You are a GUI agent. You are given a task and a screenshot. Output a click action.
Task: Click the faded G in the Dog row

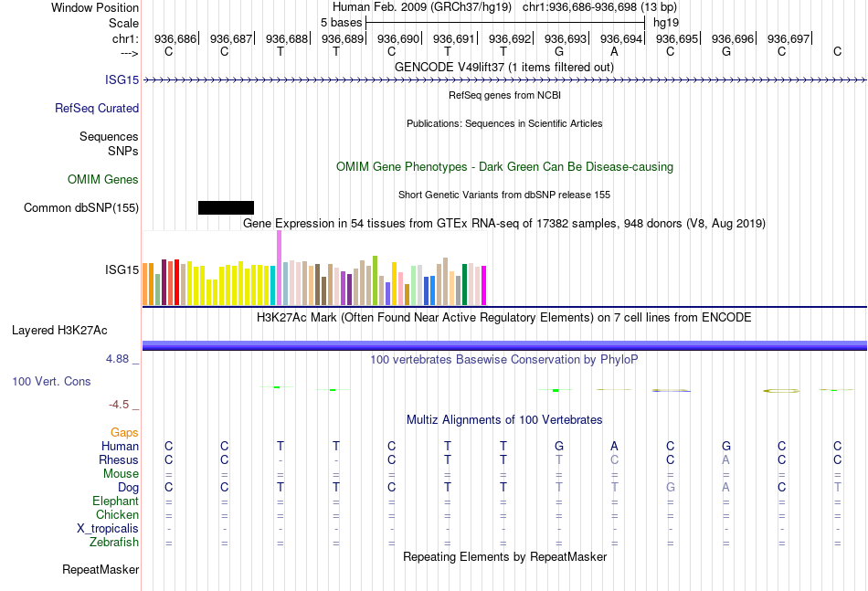(x=671, y=488)
